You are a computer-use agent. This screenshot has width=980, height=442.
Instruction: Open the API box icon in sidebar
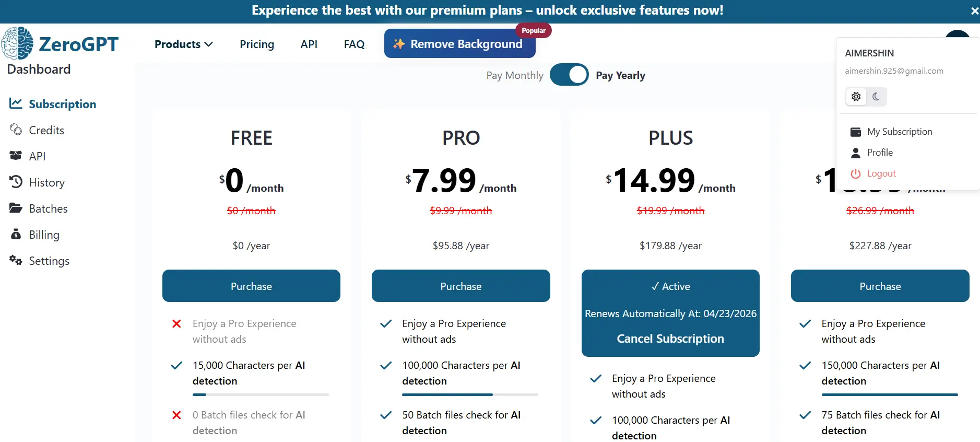(16, 156)
